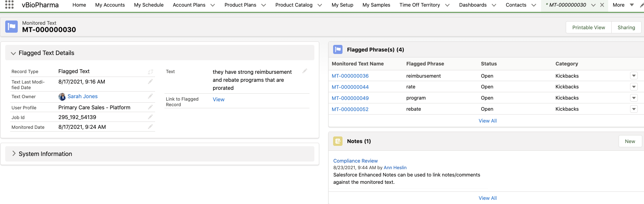Collapse the Flagged Text Details section
Viewport: 644px width, 204px height.
pyautogui.click(x=14, y=53)
